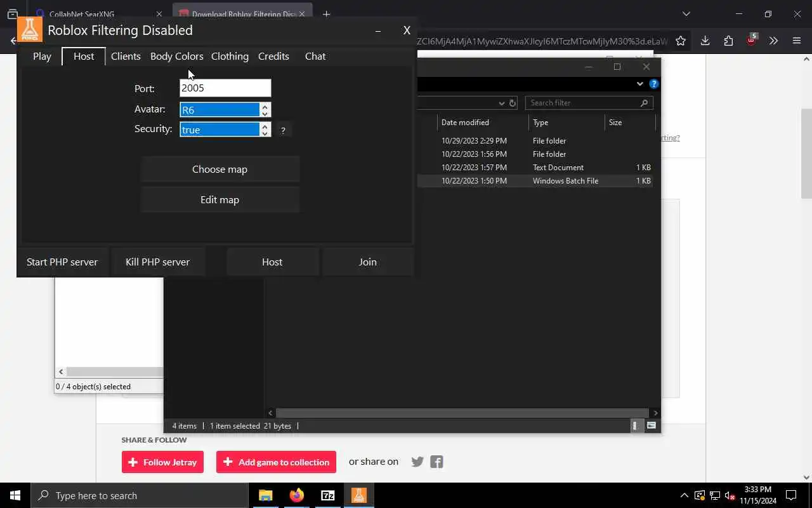Image resolution: width=812 pixels, height=508 pixels.
Task: Click the muted volume tray icon
Action: pyautogui.click(x=730, y=495)
